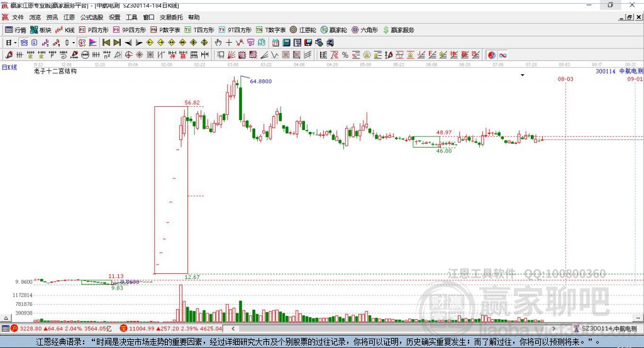This screenshot has width=644, height=348.
Task: Select the percent sign drawing tool
Action: point(345,55)
